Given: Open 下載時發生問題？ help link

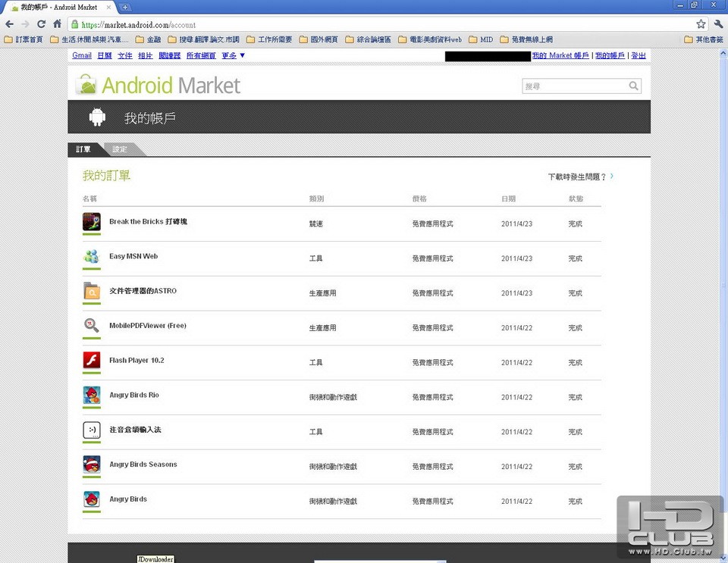Looking at the screenshot, I should coord(580,177).
